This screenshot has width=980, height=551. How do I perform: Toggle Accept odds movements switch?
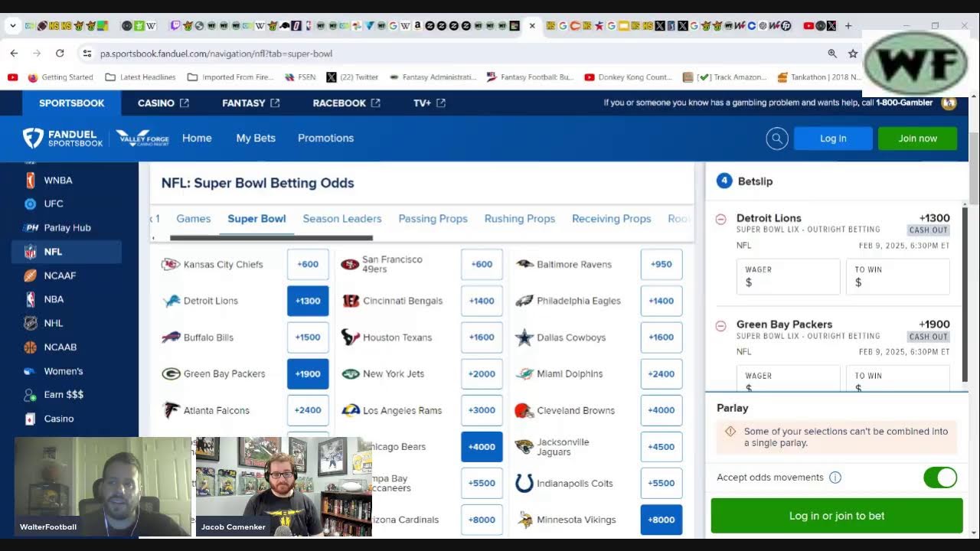pyautogui.click(x=940, y=478)
